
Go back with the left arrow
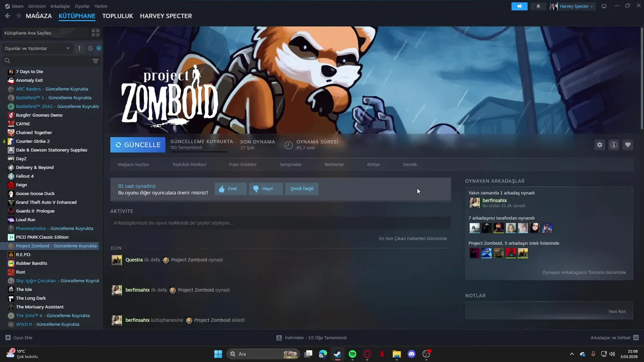[x=8, y=16]
